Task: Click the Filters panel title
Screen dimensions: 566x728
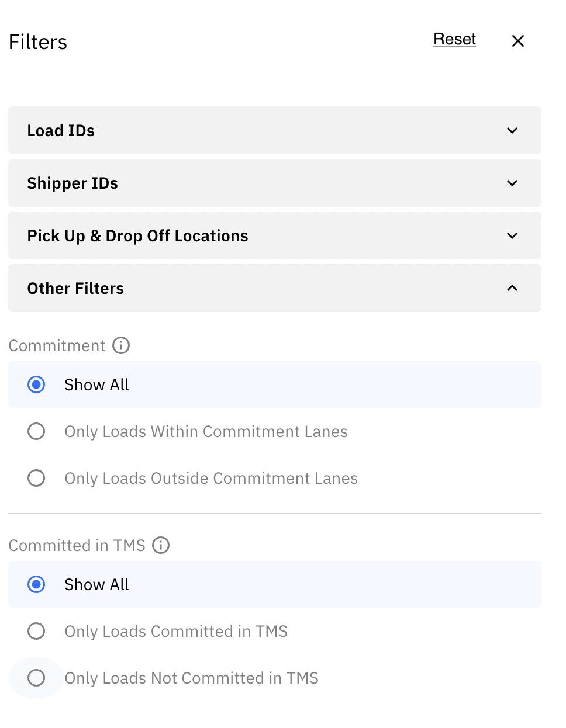Action: (37, 41)
